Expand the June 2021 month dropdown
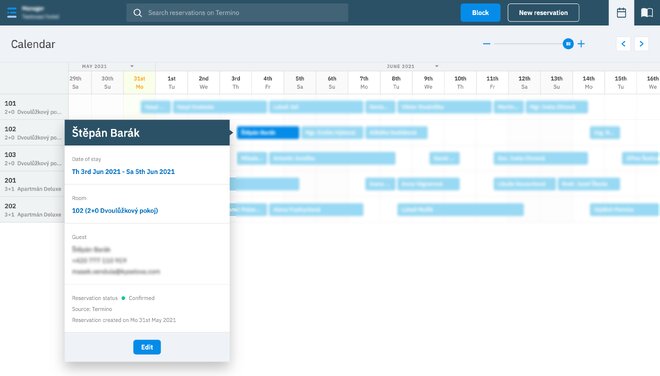This screenshot has height=376, width=660. coord(436,66)
